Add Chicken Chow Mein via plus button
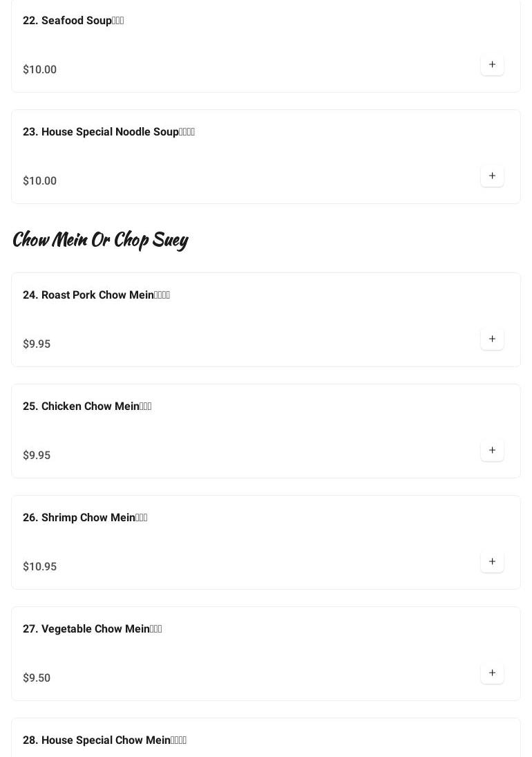The height and width of the screenshot is (757, 532). 492,451
